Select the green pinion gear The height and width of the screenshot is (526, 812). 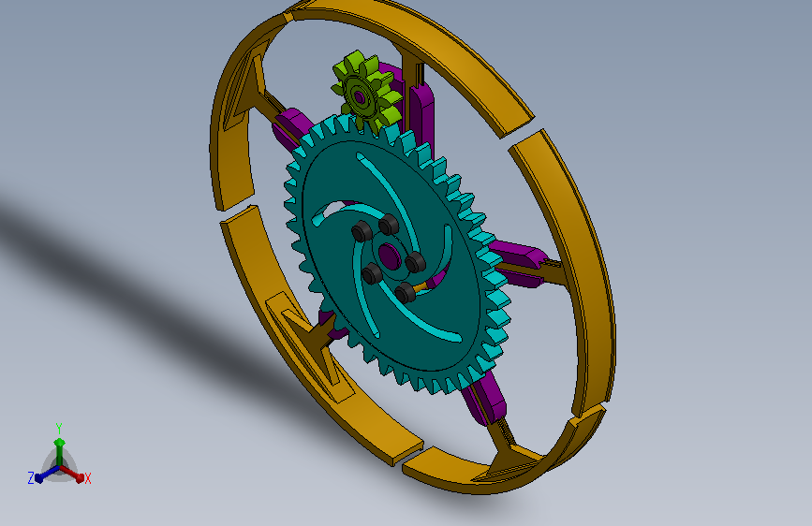366,94
